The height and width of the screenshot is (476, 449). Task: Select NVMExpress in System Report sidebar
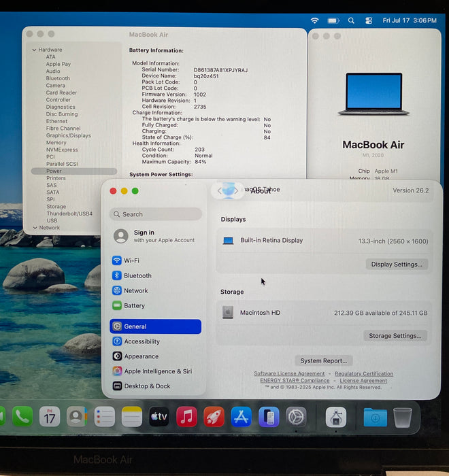[62, 150]
